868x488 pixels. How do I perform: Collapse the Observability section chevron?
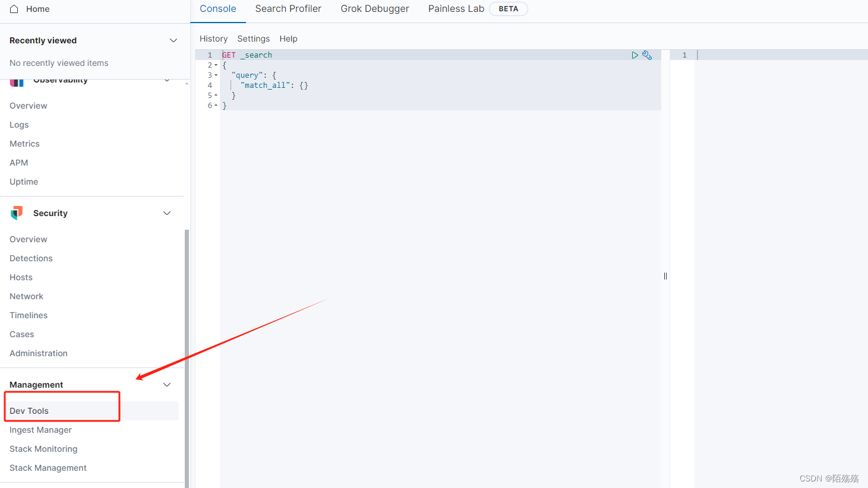click(x=167, y=81)
